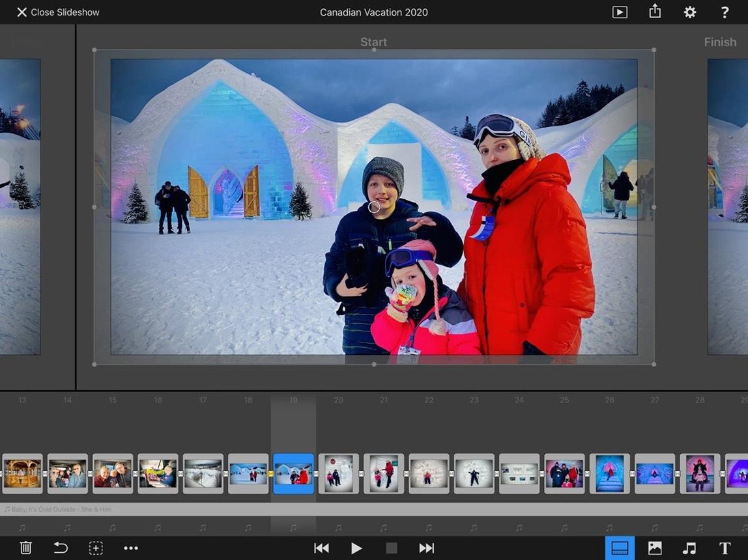Open the three-dots more options menu
The width and height of the screenshot is (748, 560).
[131, 548]
